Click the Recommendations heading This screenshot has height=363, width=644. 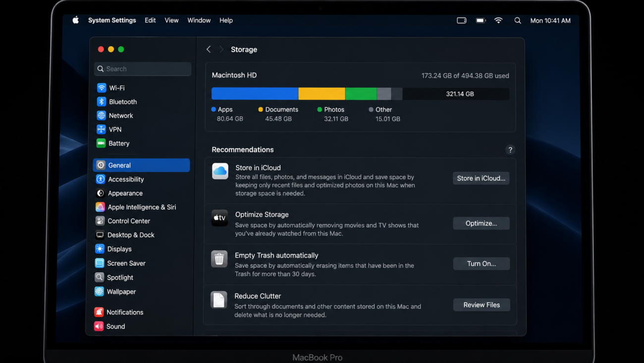pos(243,150)
